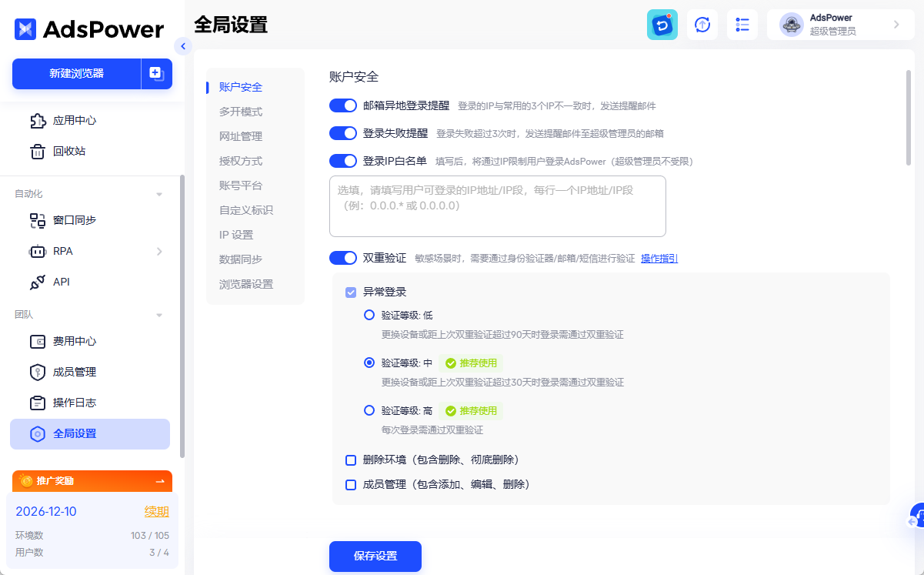Open the 操作指引 link

[x=659, y=259]
